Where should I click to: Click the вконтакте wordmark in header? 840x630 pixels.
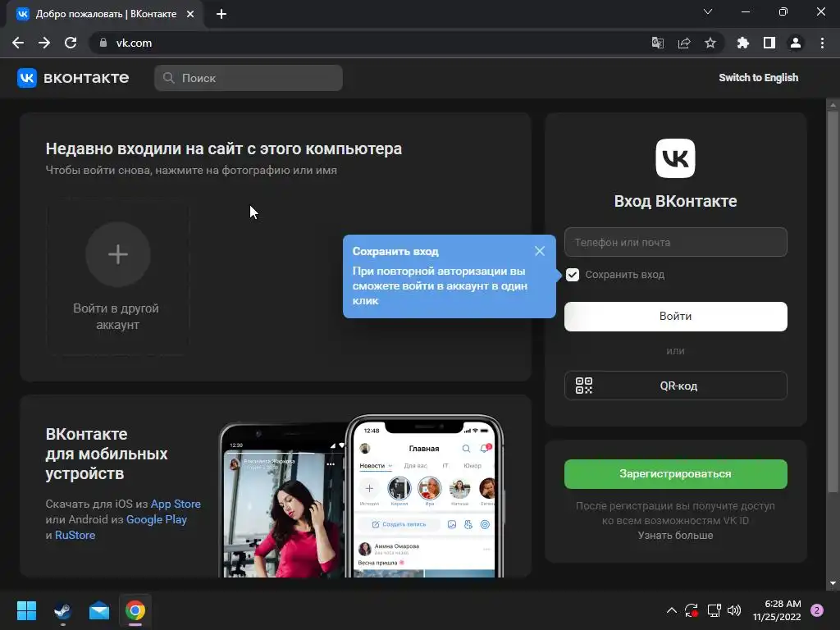(x=86, y=78)
